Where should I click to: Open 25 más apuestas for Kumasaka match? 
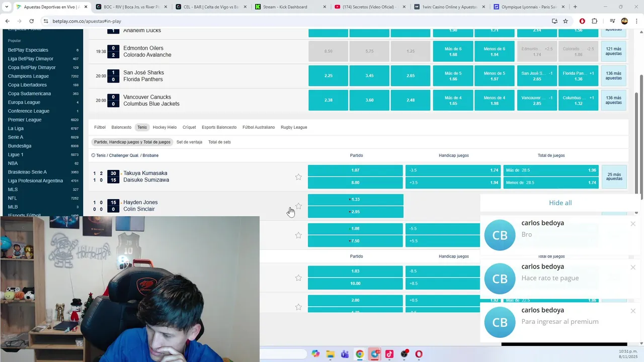pyautogui.click(x=614, y=177)
